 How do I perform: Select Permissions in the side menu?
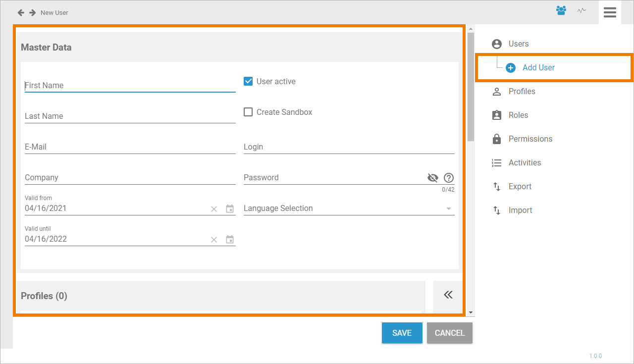coord(530,139)
